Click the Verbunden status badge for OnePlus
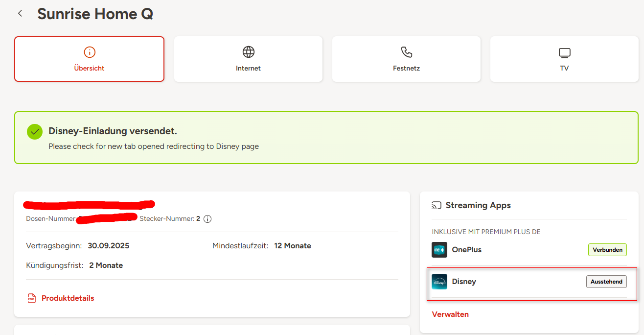 click(607, 250)
